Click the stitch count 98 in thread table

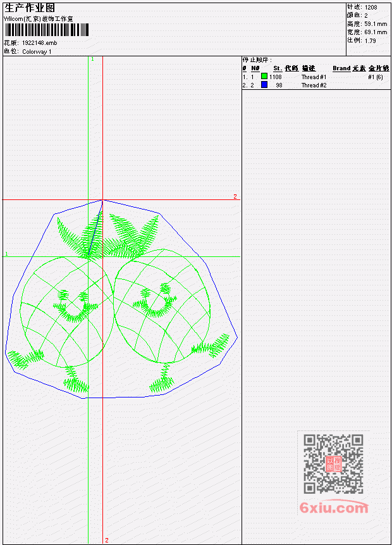(279, 85)
